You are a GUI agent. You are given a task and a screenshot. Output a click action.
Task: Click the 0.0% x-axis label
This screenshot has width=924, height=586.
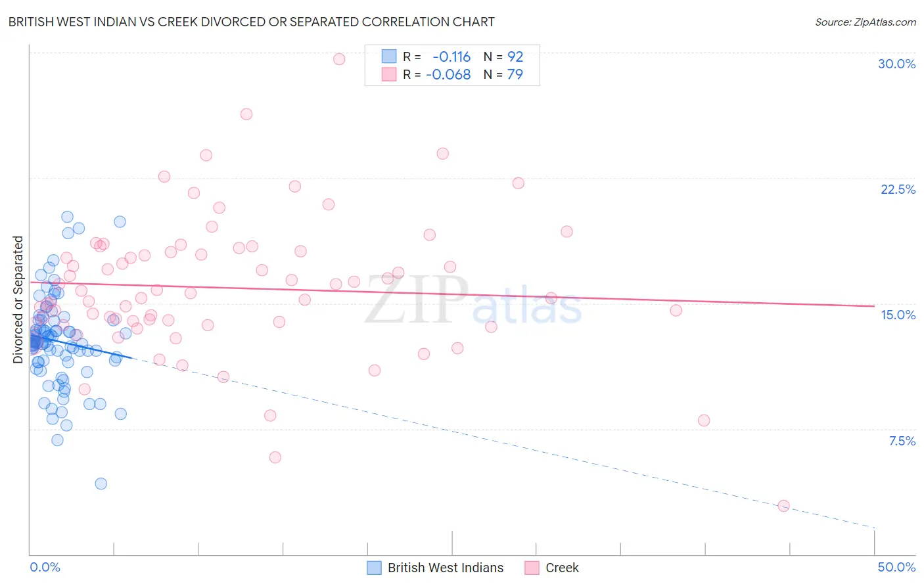pyautogui.click(x=45, y=567)
